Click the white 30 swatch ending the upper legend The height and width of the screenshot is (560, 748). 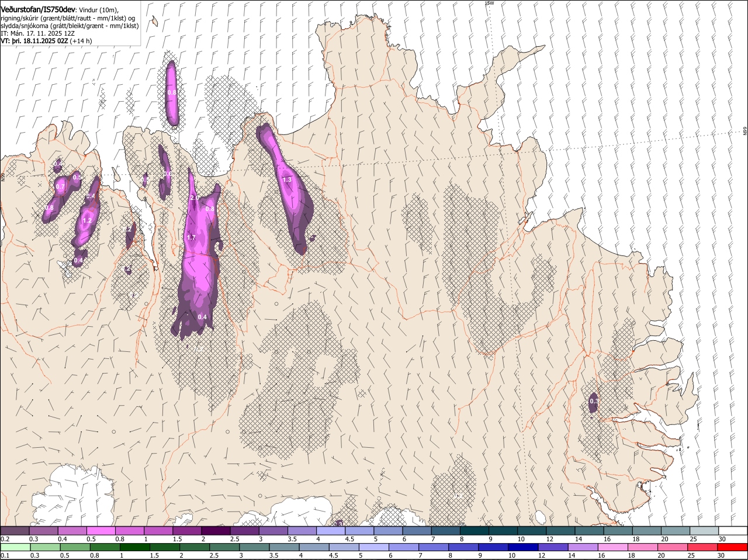pos(733,530)
